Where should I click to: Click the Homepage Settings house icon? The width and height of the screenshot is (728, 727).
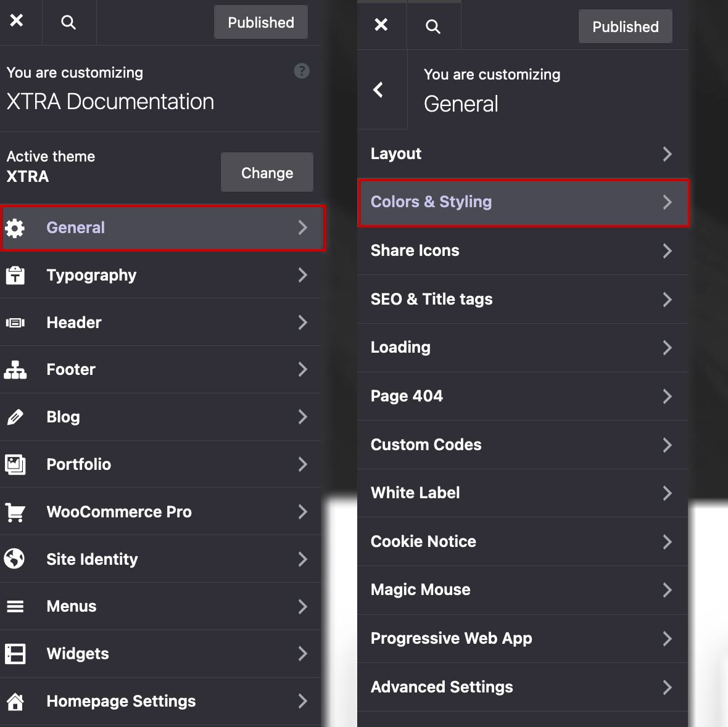15,701
